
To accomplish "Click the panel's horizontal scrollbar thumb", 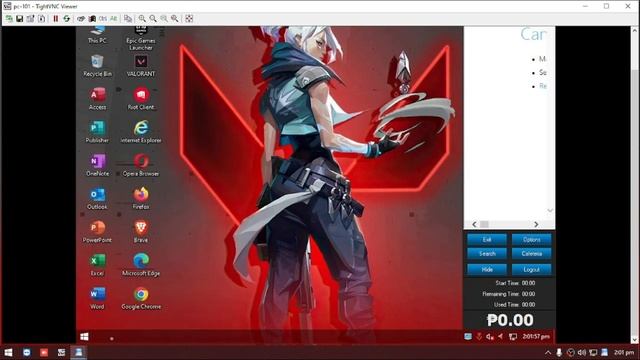I will [x=484, y=224].
